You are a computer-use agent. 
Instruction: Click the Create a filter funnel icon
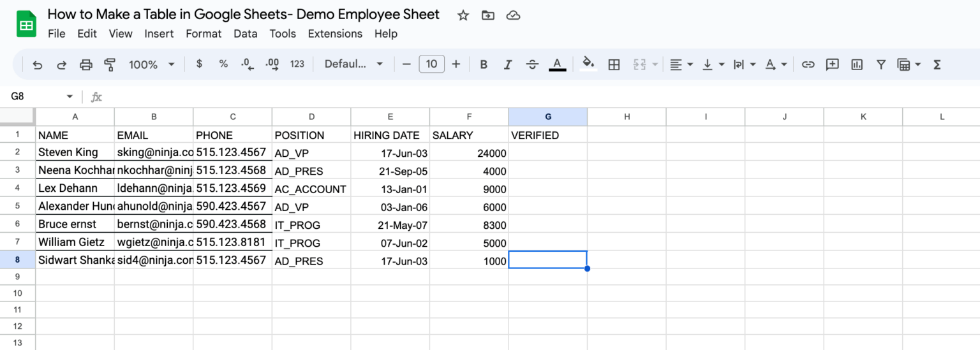pyautogui.click(x=881, y=64)
